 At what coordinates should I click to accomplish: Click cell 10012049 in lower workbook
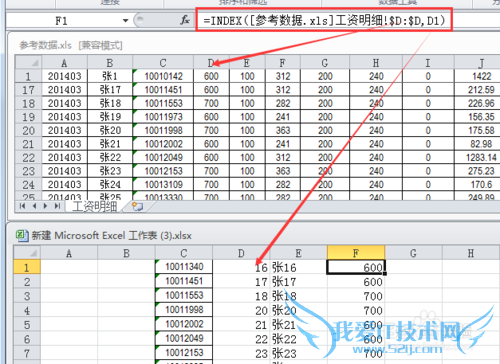pyautogui.click(x=184, y=338)
